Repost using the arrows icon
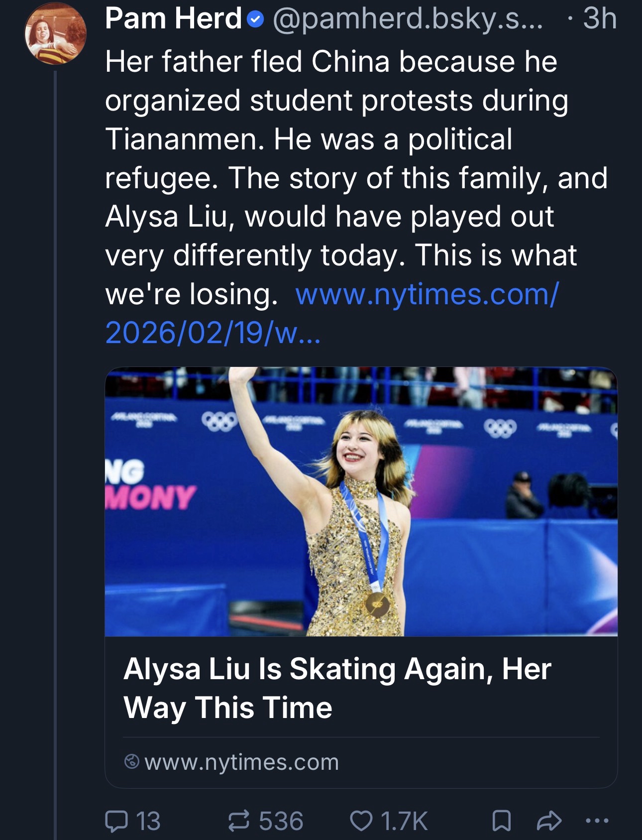Screen dimensions: 642x840 pyautogui.click(x=239, y=821)
